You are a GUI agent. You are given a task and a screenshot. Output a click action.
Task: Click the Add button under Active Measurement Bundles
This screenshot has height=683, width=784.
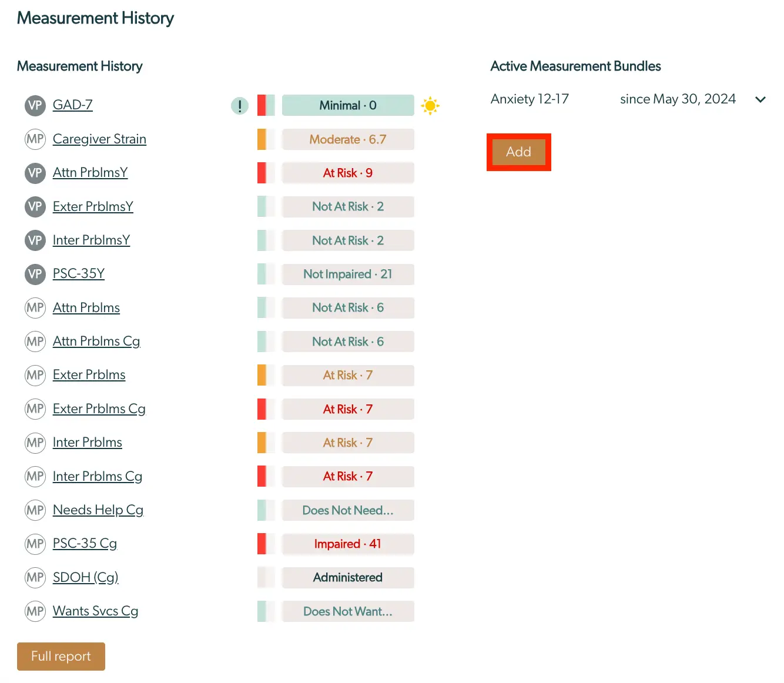pos(518,152)
